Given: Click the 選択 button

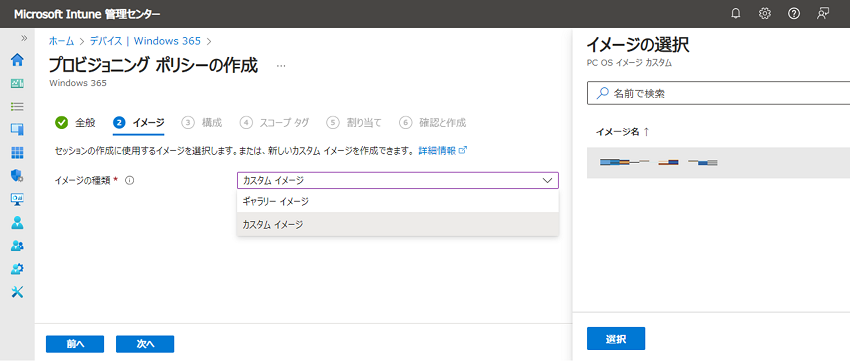Looking at the screenshot, I should pyautogui.click(x=616, y=339).
